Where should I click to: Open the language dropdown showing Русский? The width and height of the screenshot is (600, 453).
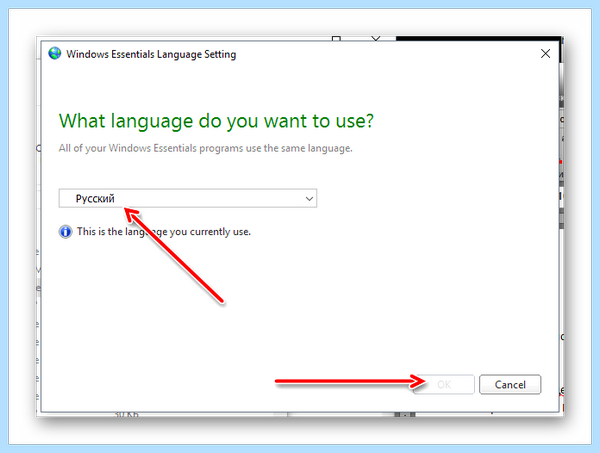pyautogui.click(x=188, y=198)
